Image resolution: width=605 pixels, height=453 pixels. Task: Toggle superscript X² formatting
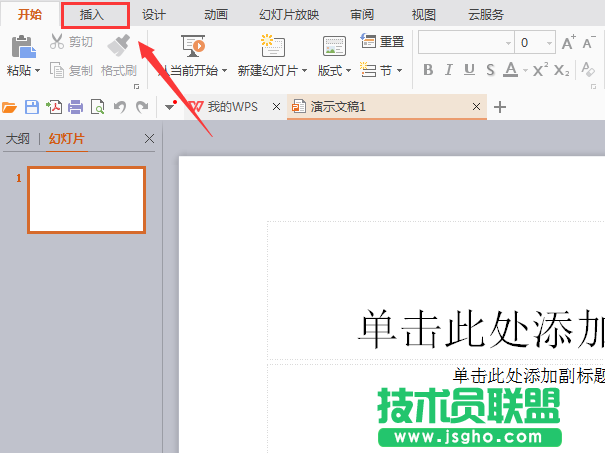point(540,70)
